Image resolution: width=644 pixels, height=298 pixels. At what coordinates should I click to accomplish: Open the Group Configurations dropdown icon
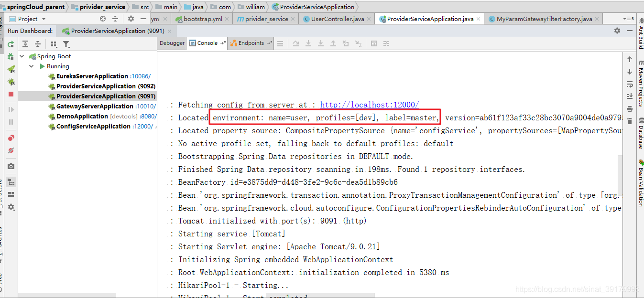54,44
